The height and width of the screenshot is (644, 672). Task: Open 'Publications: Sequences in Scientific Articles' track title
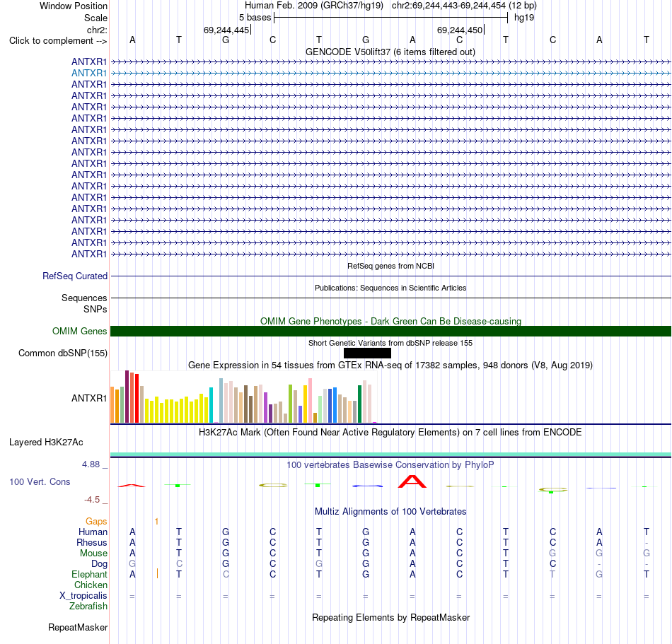point(390,288)
